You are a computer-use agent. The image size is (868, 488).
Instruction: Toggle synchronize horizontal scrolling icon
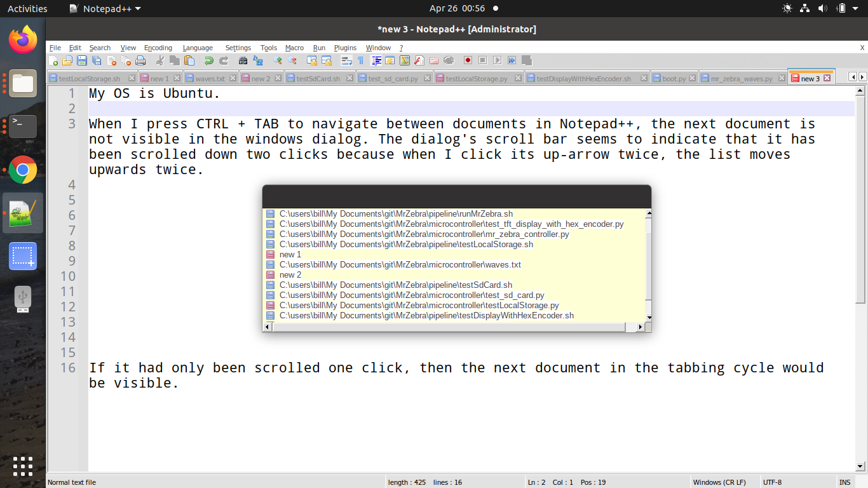(327, 60)
